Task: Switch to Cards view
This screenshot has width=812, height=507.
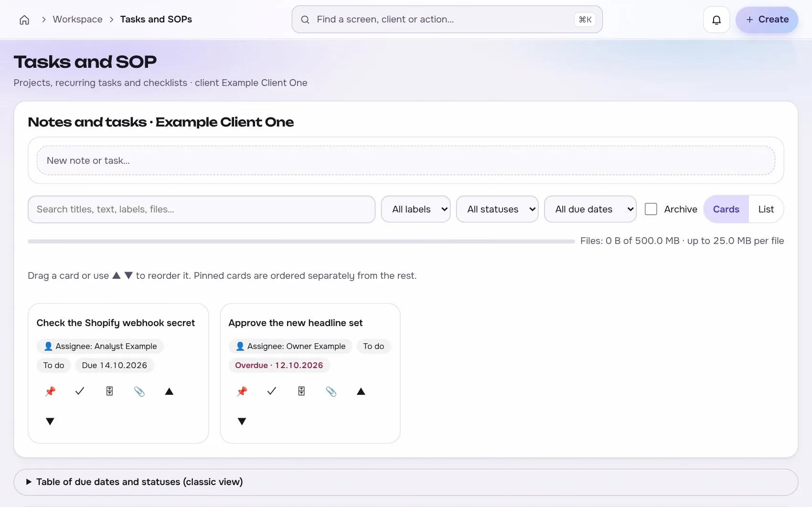Action: pyautogui.click(x=726, y=209)
